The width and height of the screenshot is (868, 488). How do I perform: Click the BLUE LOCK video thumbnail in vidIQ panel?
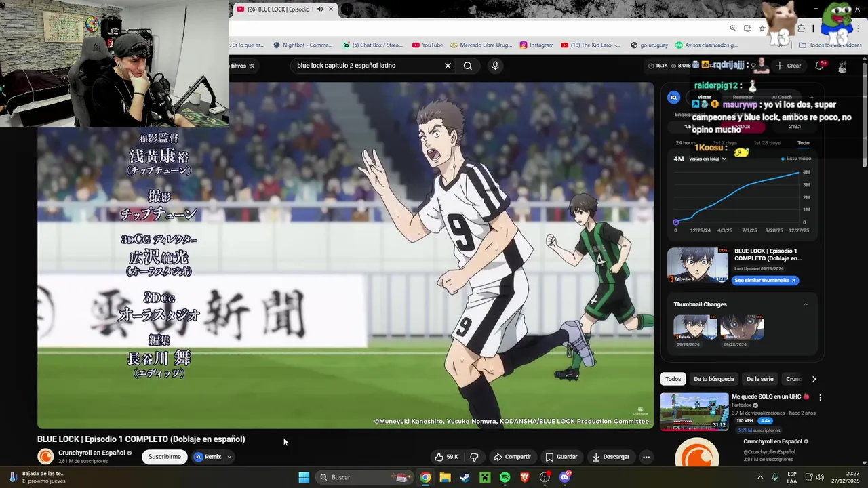tap(697, 265)
